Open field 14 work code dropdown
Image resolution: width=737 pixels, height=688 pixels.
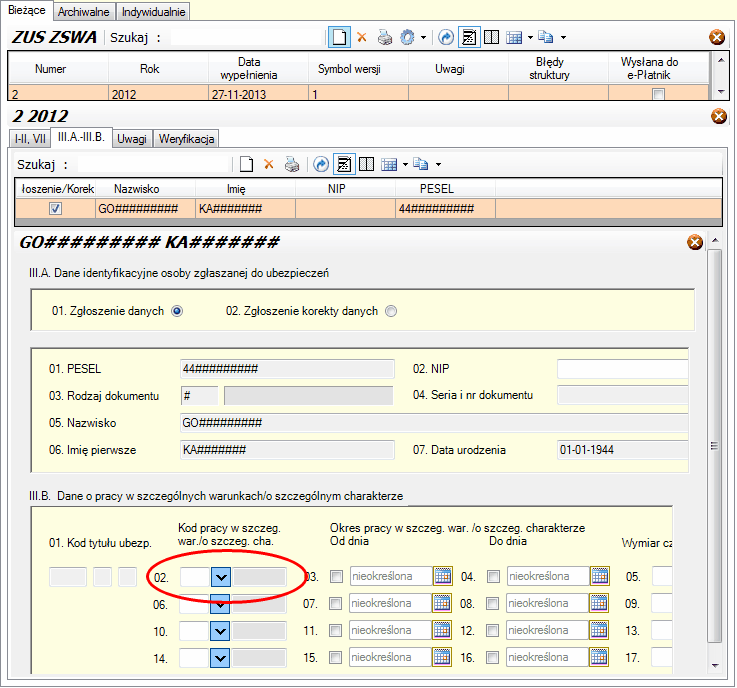[x=220, y=658]
